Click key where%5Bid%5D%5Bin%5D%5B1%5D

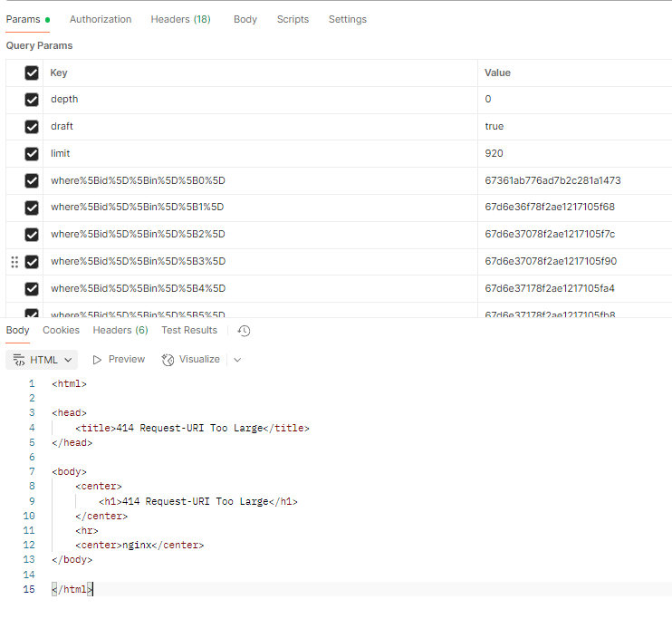tap(137, 208)
